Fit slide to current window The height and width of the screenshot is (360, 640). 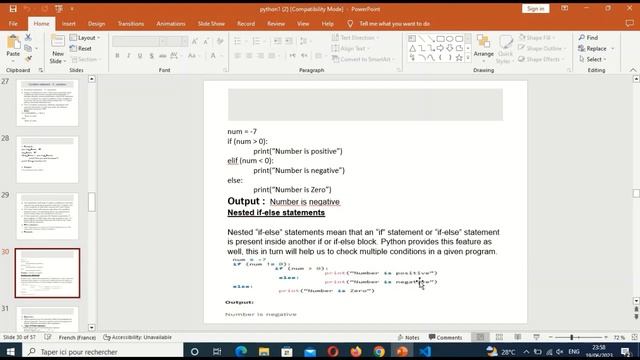634,337
